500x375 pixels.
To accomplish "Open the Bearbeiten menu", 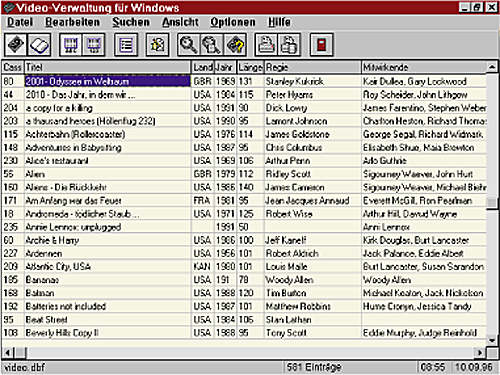I will pyautogui.click(x=72, y=22).
